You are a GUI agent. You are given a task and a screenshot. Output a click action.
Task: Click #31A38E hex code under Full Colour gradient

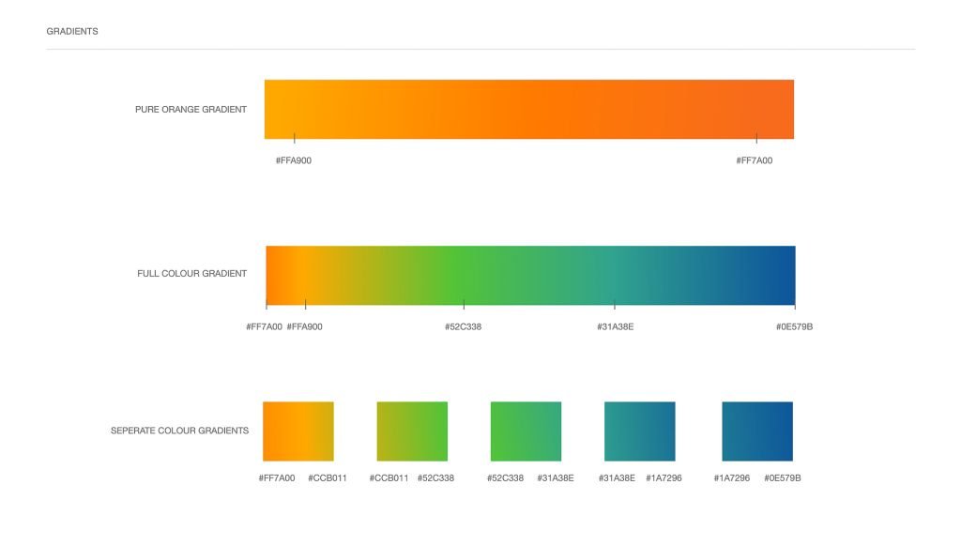(615, 326)
